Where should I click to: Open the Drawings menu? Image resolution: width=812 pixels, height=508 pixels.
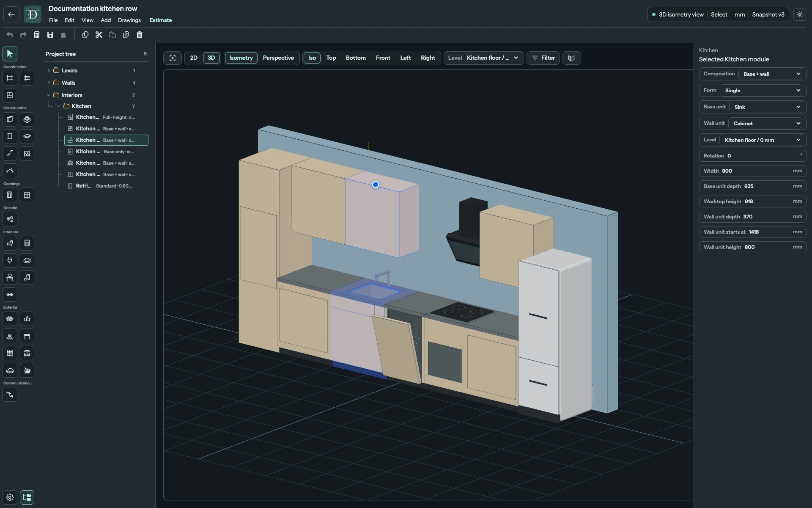pyautogui.click(x=129, y=20)
